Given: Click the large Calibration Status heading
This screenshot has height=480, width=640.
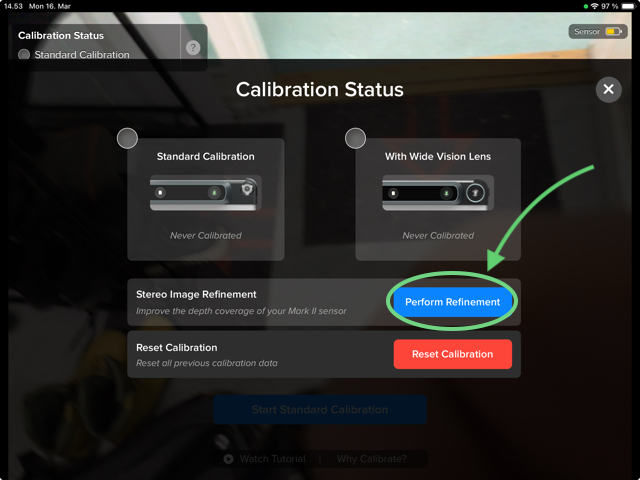Looking at the screenshot, I should tap(320, 89).
